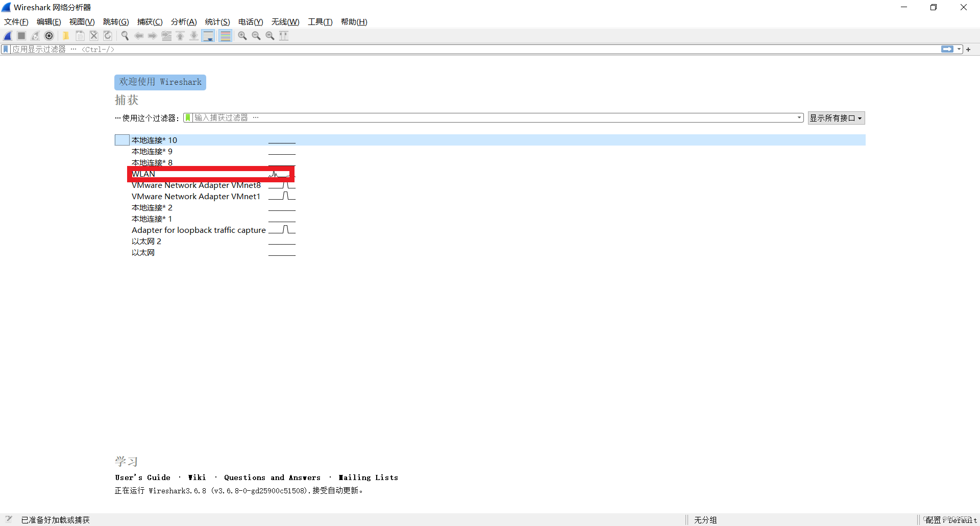Select the 本地连接* 8 interface

[490, 162]
